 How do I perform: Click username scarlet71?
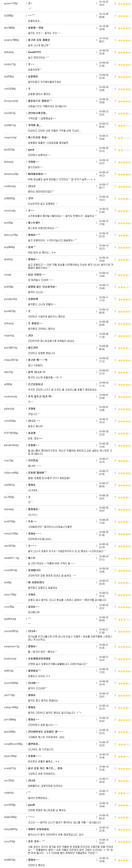point(10,768)
